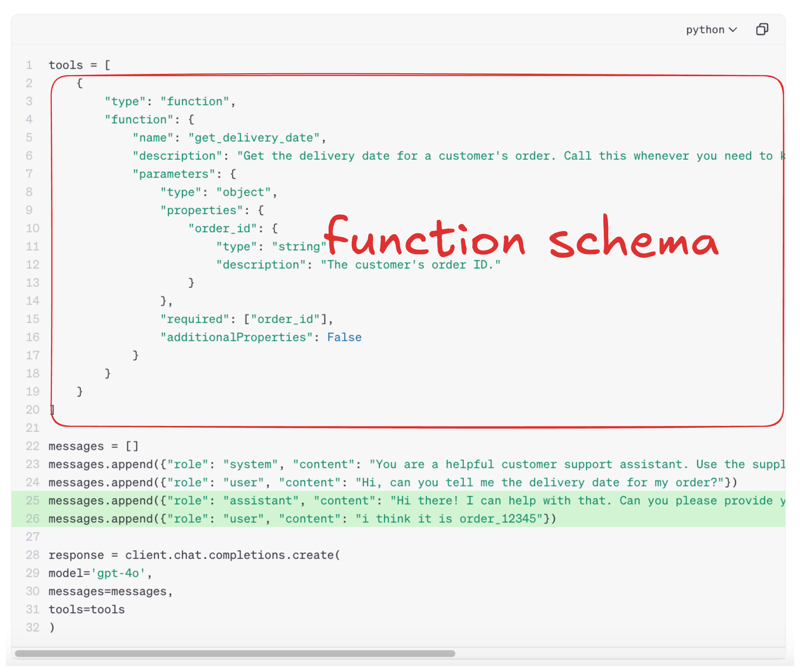Click the 'gpt-4o' model string
Image resolution: width=800 pixels, height=672 pixels.
pyautogui.click(x=118, y=573)
